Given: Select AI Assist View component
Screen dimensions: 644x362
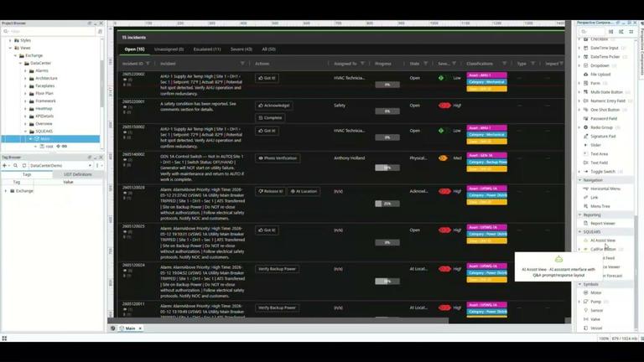Looking at the screenshot, I should coord(603,240).
